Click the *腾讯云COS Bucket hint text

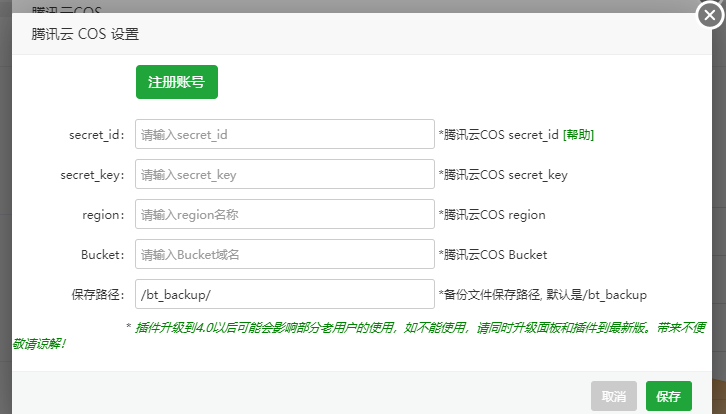[493, 255]
